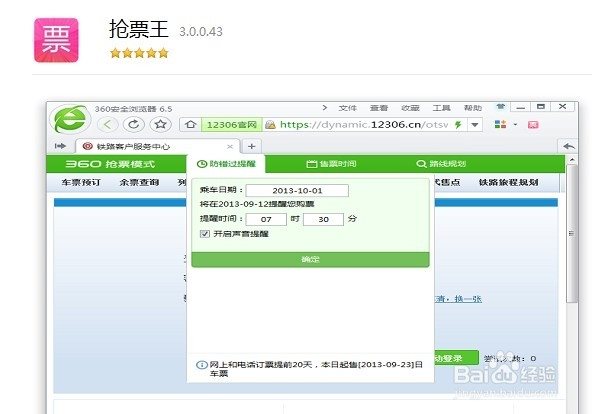The width and height of the screenshot is (592, 414).
Task: Click 余票查询 in site navigation
Action: [139, 182]
